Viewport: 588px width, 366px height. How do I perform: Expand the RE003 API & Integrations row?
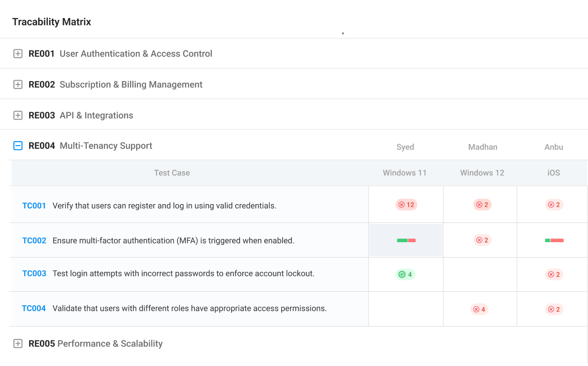[18, 116]
